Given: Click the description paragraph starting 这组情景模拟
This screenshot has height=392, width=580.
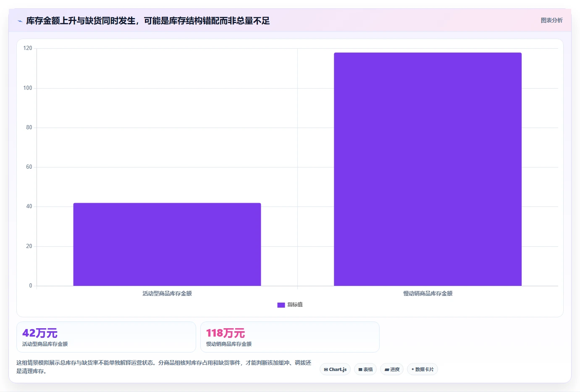Looking at the screenshot, I should point(164,367).
